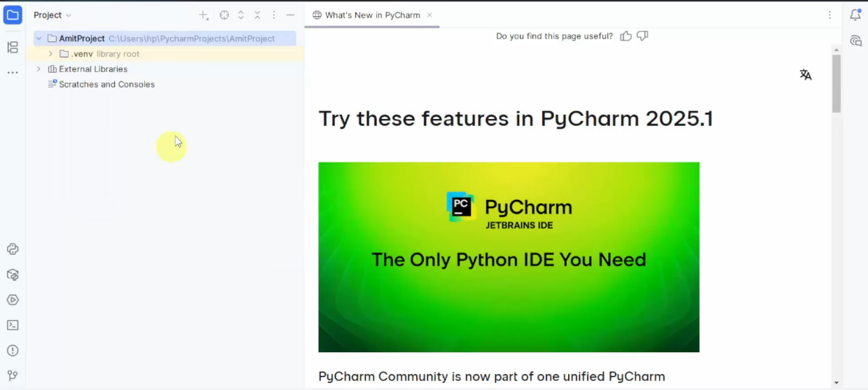Click Collapse All icon in Project toolbar
Viewport: 868px width, 390px height.
(x=257, y=15)
